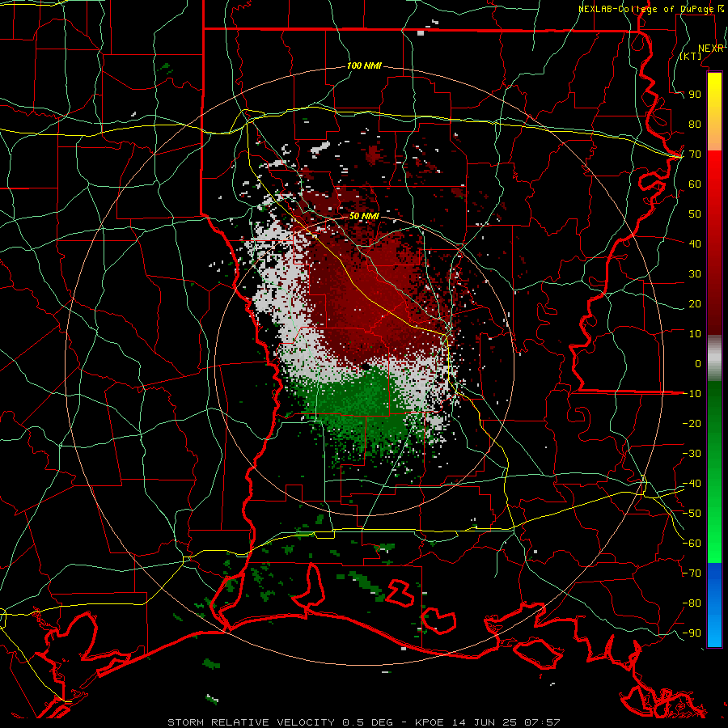
Task: Pick the gray zero-velocity band on scale
Action: (x=714, y=358)
